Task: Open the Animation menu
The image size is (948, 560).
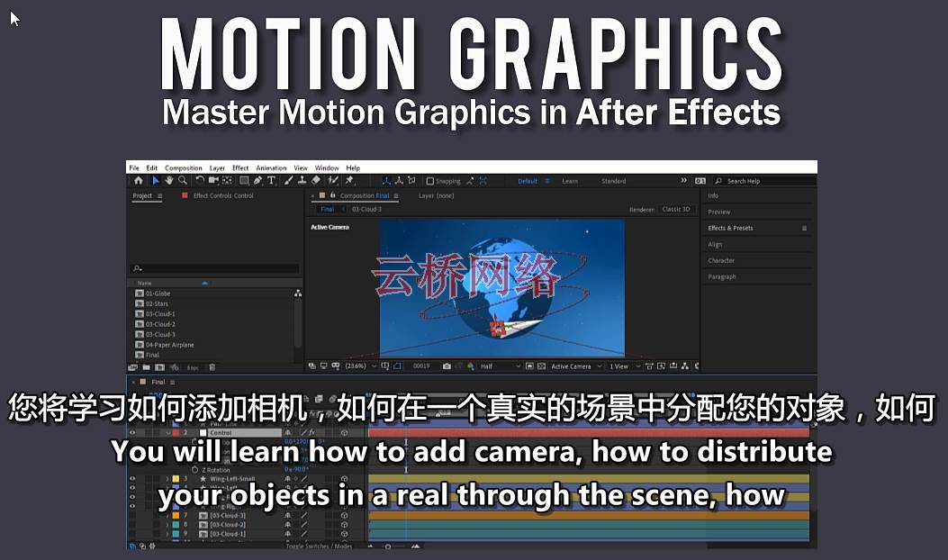Action: 271,168
